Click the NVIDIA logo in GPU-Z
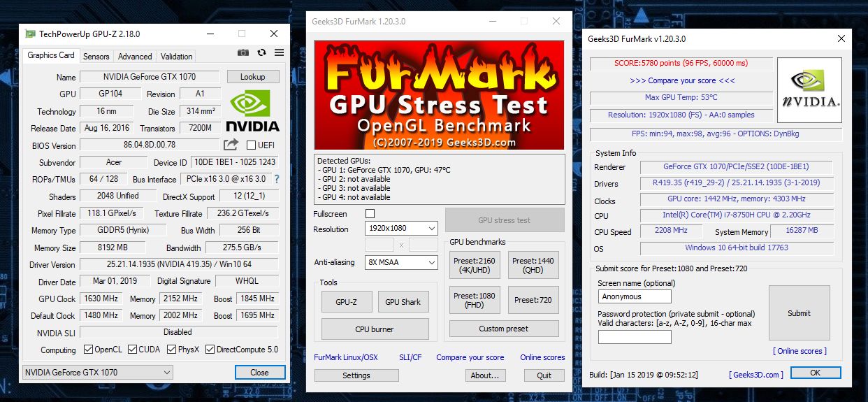The width and height of the screenshot is (868, 402). point(252,110)
